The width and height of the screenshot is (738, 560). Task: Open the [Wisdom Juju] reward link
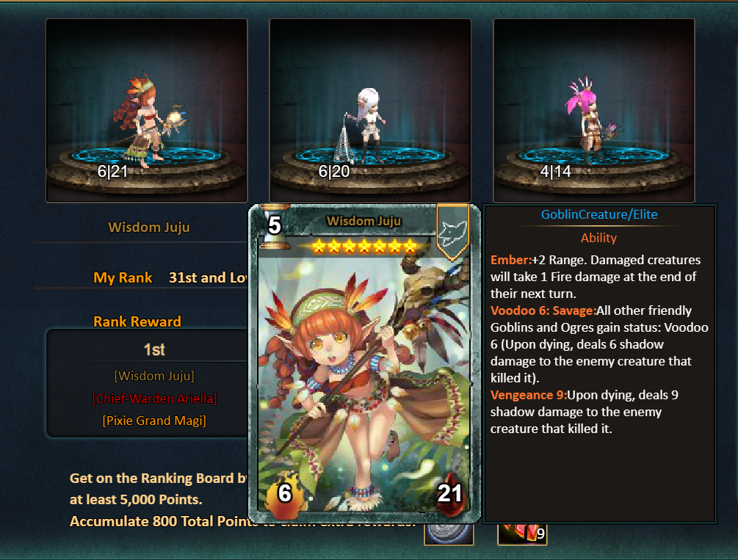(x=154, y=376)
